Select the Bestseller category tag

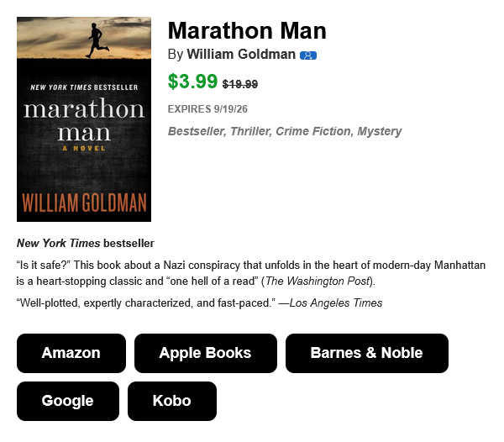196,131
